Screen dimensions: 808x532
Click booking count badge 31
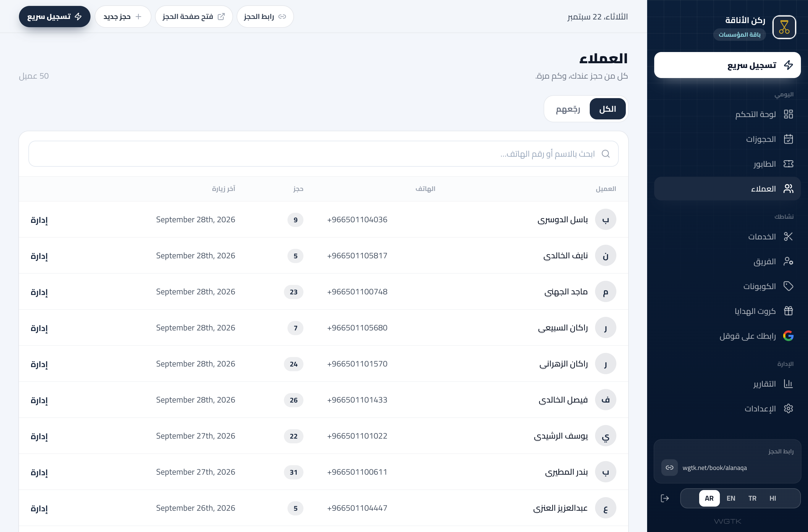click(293, 472)
